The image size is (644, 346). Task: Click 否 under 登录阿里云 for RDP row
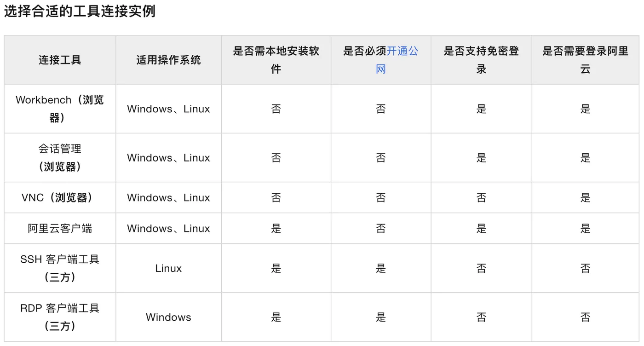click(585, 317)
